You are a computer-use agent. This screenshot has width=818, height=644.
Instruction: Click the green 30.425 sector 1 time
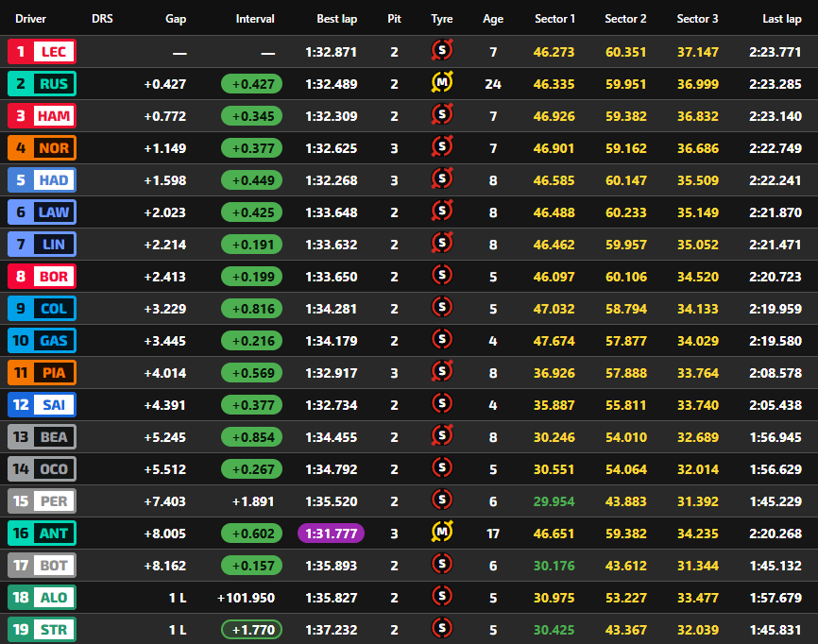[x=554, y=630]
